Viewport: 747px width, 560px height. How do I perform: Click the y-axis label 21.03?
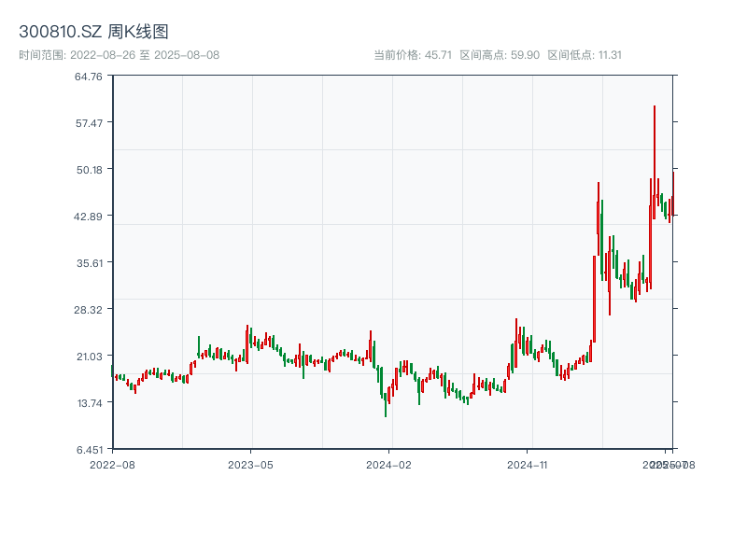point(90,357)
